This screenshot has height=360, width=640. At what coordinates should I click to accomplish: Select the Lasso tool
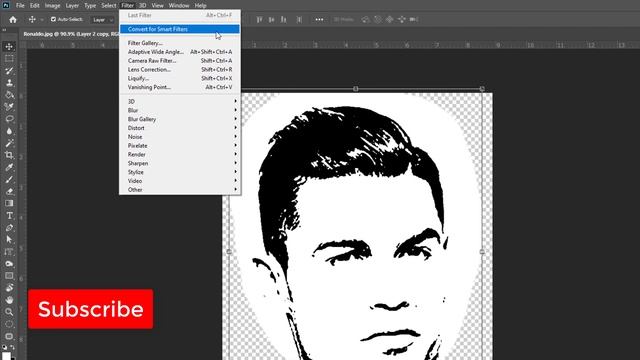coord(9,119)
